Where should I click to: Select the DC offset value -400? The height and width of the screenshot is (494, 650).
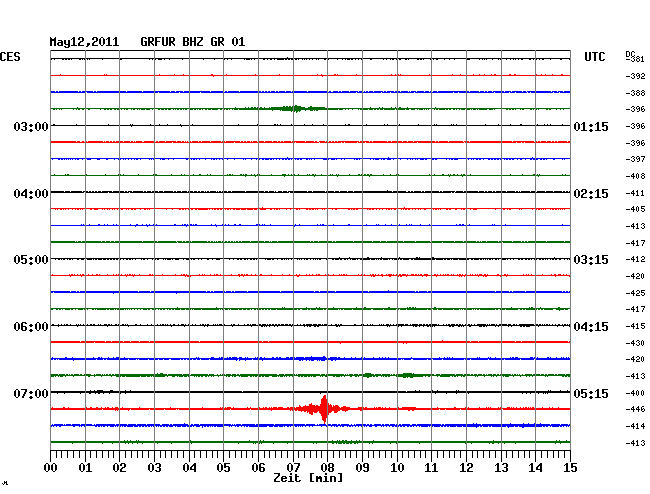635,393
